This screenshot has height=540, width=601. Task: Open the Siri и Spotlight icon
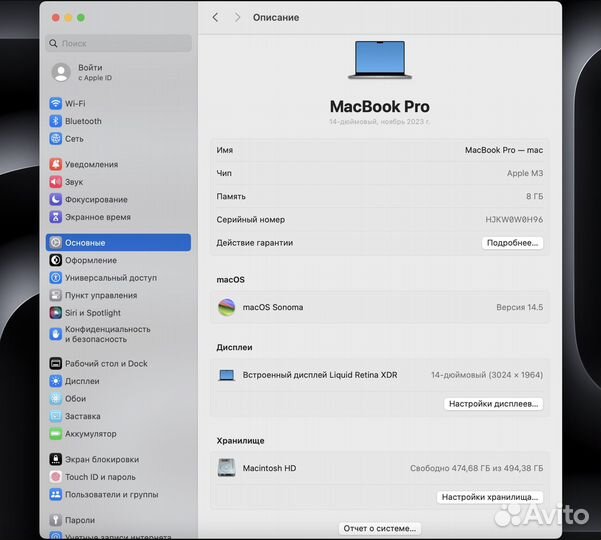pyautogui.click(x=56, y=313)
